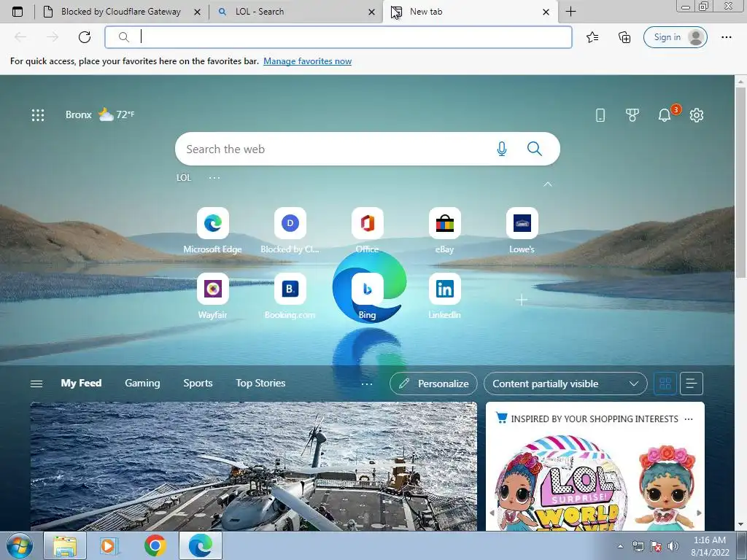Close the Blocked by Cloudflare Gateway tab
Image resolution: width=747 pixels, height=560 pixels.
(197, 12)
